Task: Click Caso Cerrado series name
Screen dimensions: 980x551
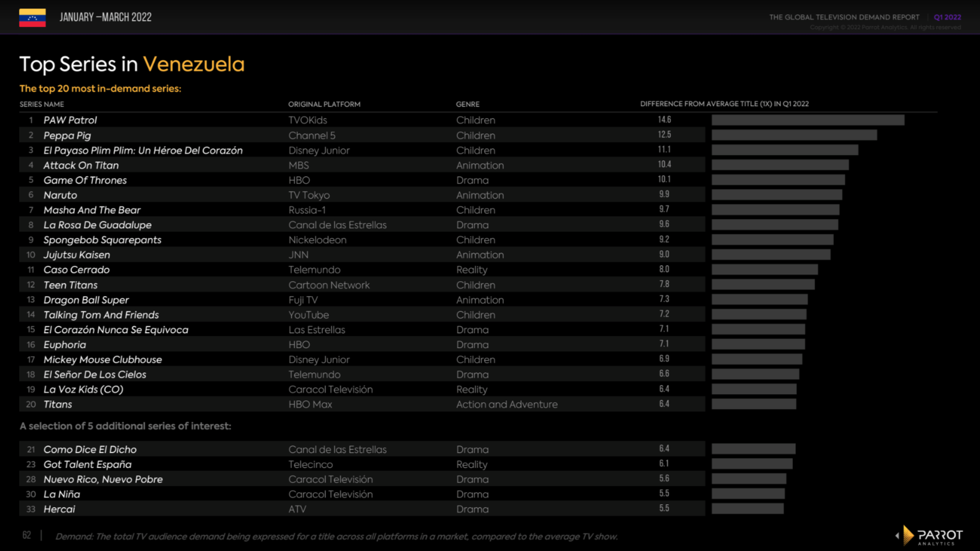Action: (x=76, y=270)
